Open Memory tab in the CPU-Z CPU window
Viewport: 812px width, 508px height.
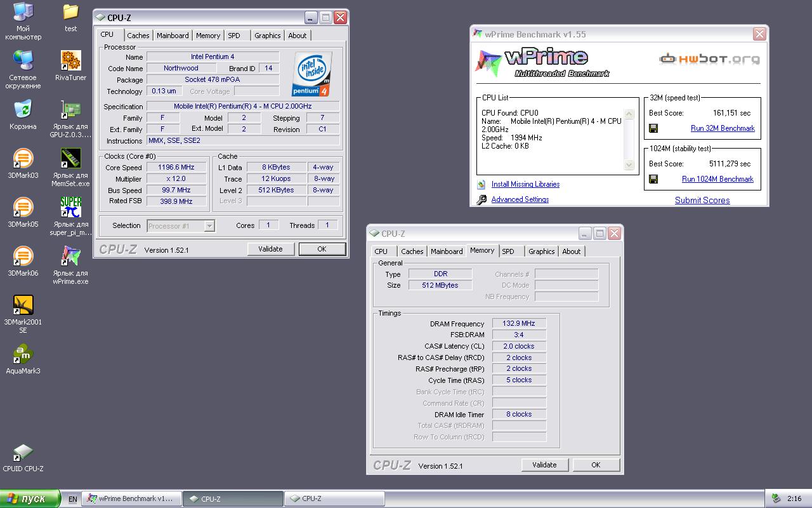[x=208, y=36]
